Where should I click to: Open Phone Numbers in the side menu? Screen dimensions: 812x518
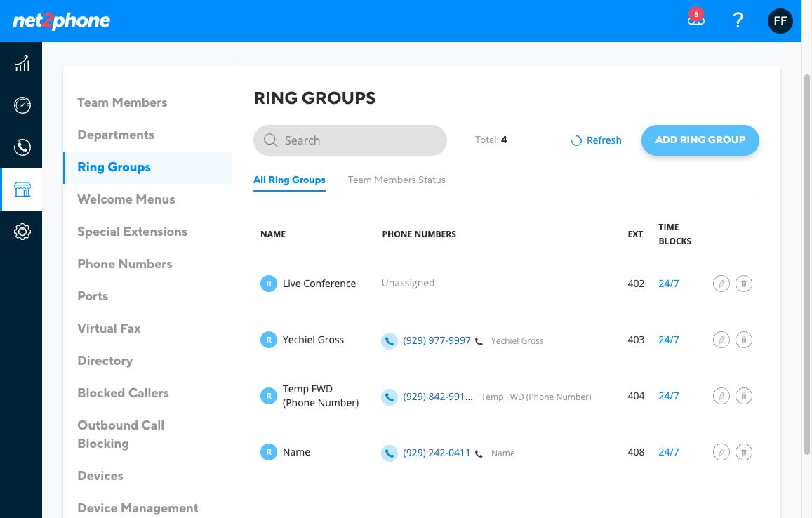(125, 264)
